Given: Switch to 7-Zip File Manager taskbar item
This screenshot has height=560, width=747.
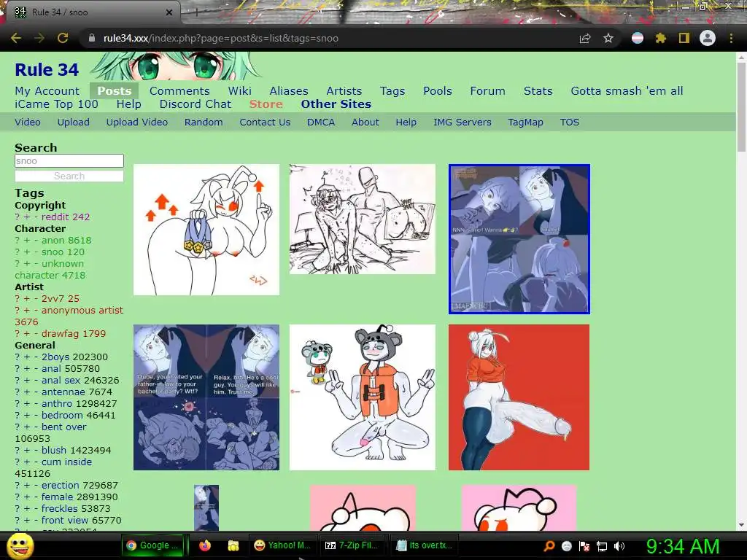Looking at the screenshot, I should click(352, 545).
